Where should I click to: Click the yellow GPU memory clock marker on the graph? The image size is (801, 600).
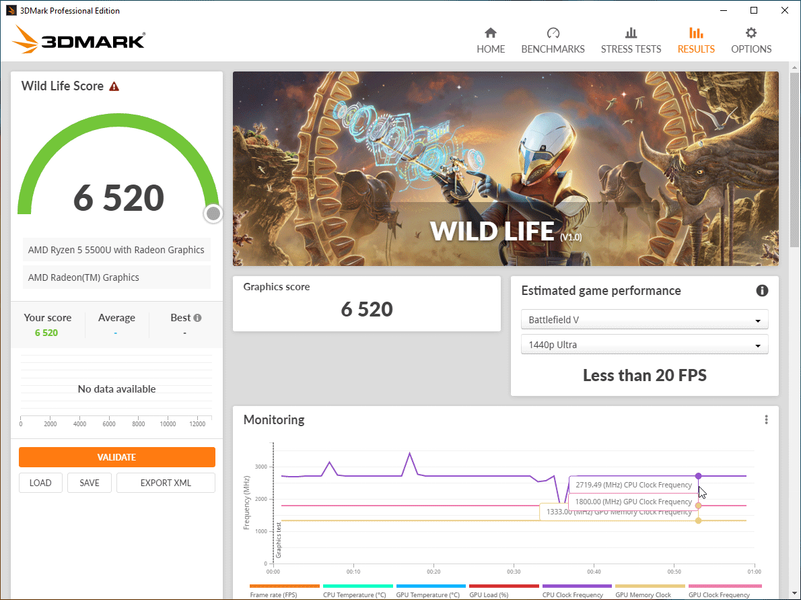tap(698, 520)
